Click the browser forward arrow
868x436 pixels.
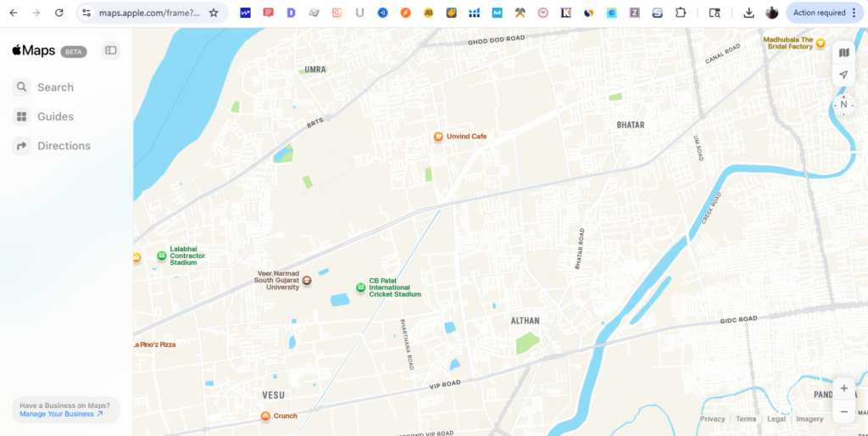coord(36,13)
